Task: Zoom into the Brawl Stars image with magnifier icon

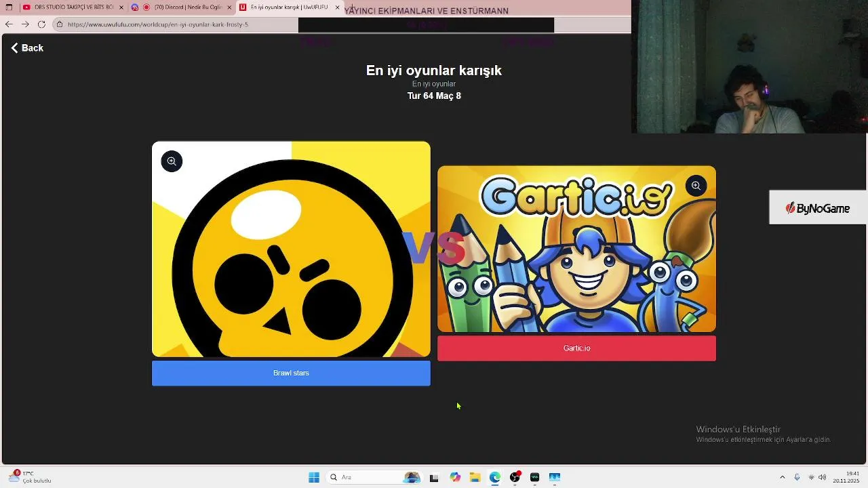Action: 172,161
